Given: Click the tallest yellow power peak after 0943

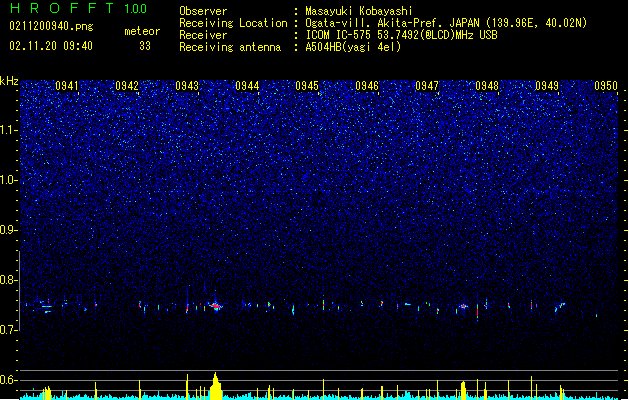Looking at the screenshot, I should 216,386.
